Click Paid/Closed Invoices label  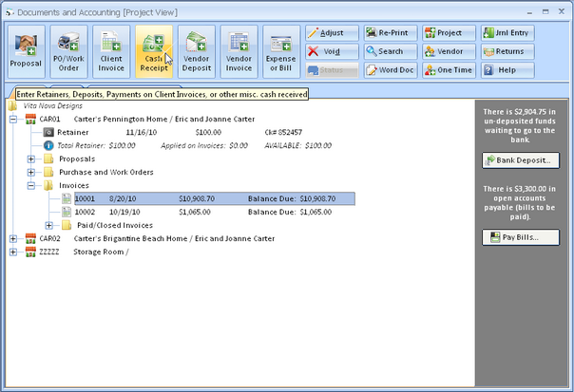(115, 225)
